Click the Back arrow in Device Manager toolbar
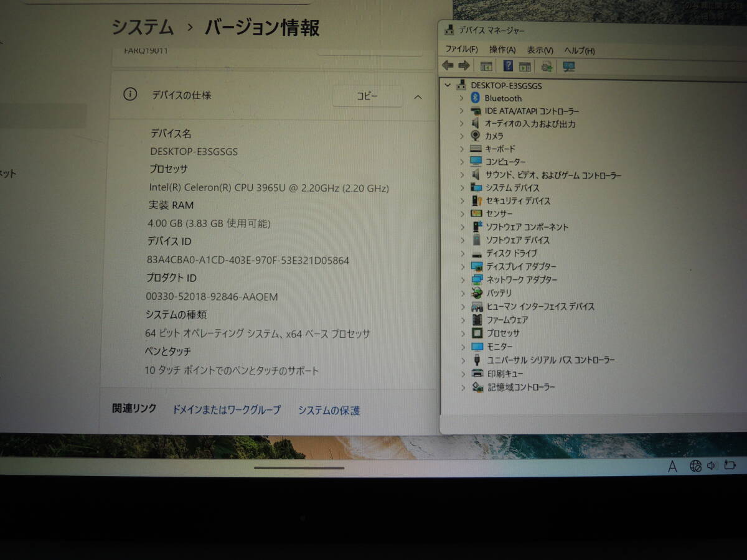 click(448, 66)
